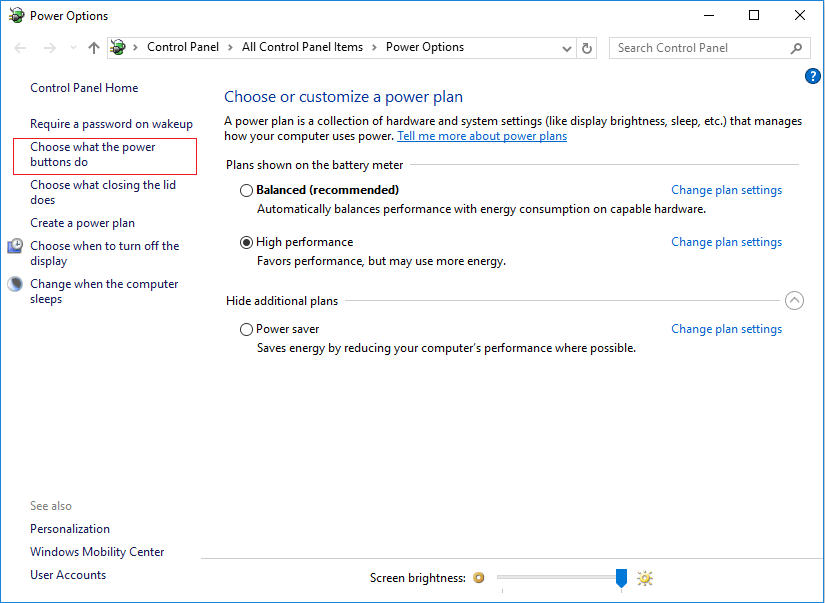Go to All Control Panel Items breadcrumb
Image resolution: width=825 pixels, height=603 pixels.
coord(304,47)
